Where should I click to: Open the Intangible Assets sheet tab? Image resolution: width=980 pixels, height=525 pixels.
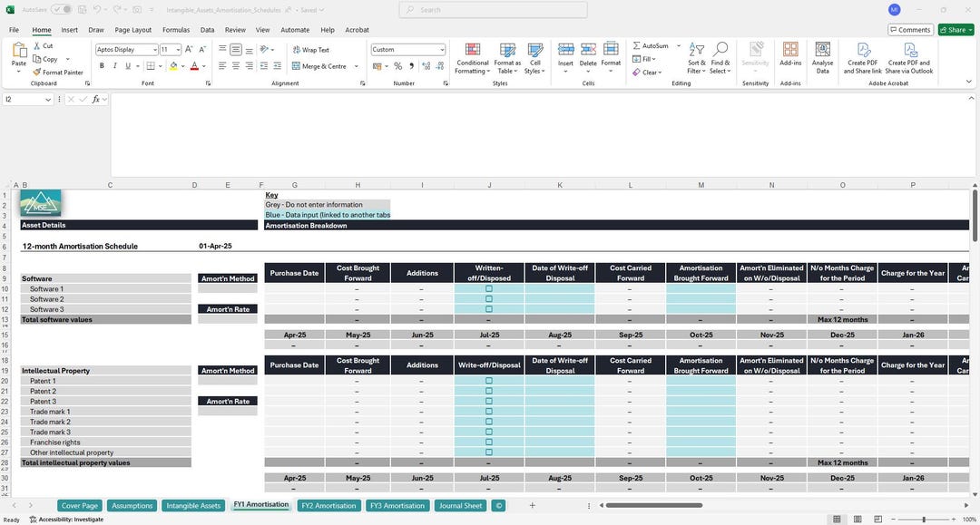193,506
